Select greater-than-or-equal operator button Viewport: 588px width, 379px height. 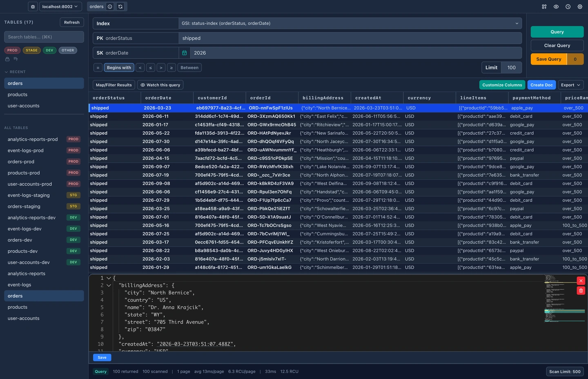click(171, 68)
